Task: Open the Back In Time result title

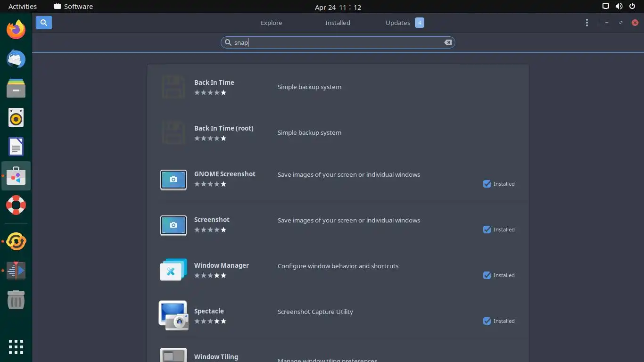Action: click(214, 82)
